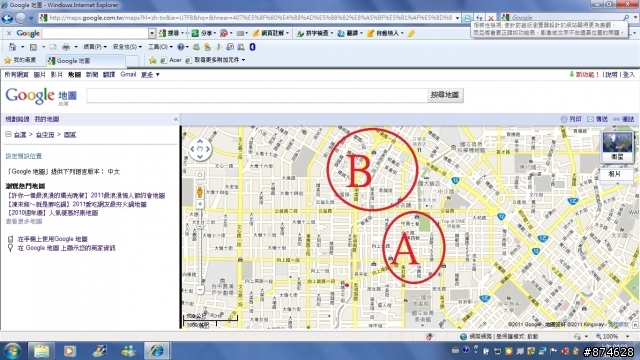Open the 我的最愛 Favorites star button
Image resolution: width=640 pixels, height=360 pixels.
(x=20, y=60)
